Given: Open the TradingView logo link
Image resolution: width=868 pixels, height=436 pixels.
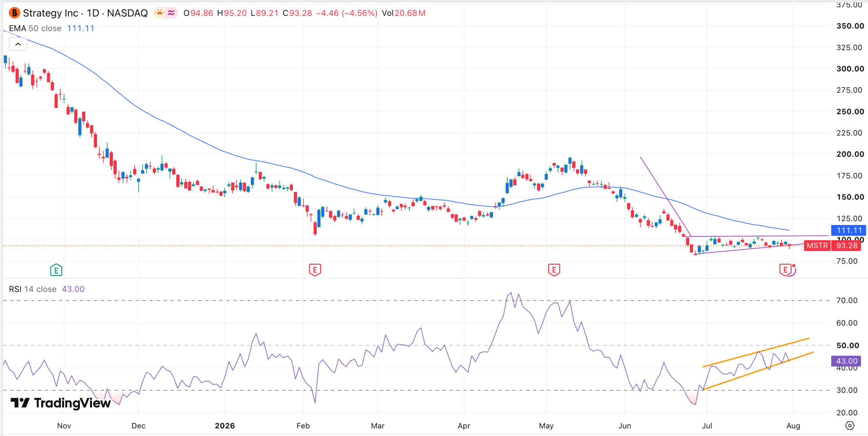Looking at the screenshot, I should (x=61, y=403).
